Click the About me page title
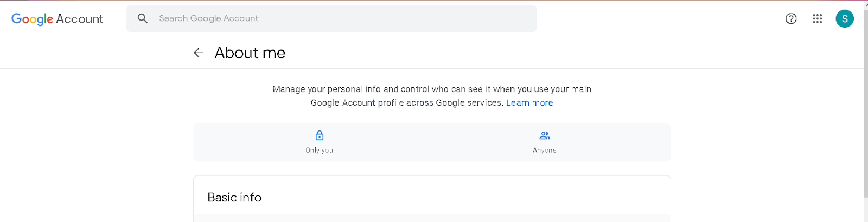The height and width of the screenshot is (222, 868). [x=250, y=53]
